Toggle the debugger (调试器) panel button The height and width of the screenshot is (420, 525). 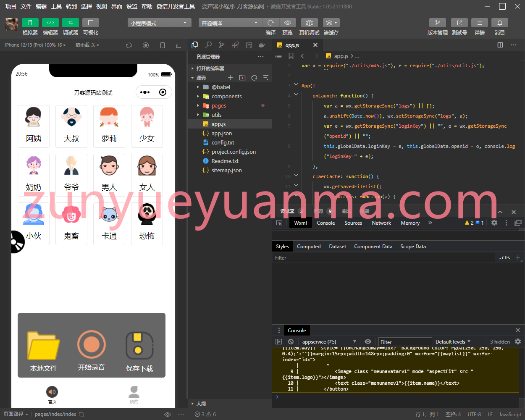point(71,23)
